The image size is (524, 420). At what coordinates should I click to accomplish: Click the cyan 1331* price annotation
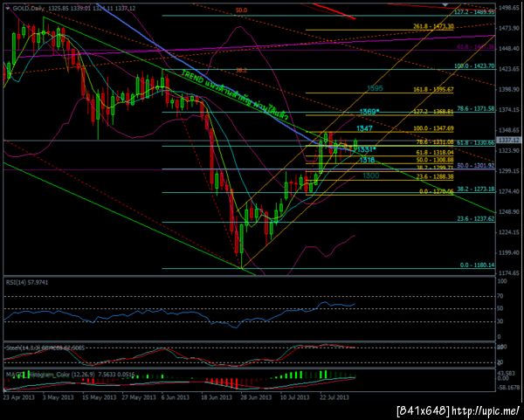pyautogui.click(x=367, y=149)
